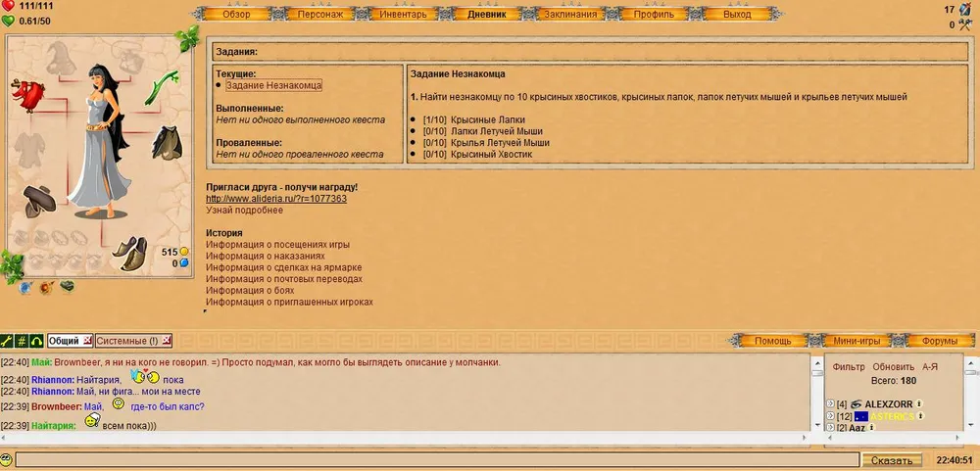
Task: Close the Общий chat tab
Action: [87, 341]
